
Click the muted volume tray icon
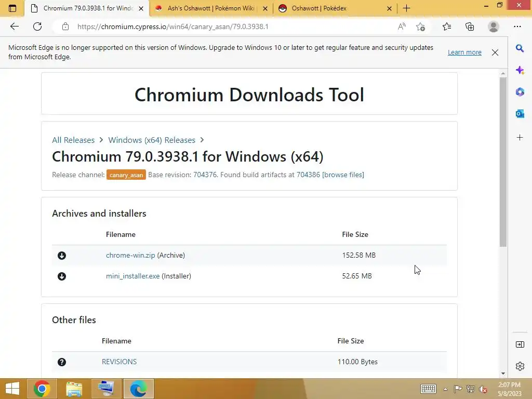(483, 389)
